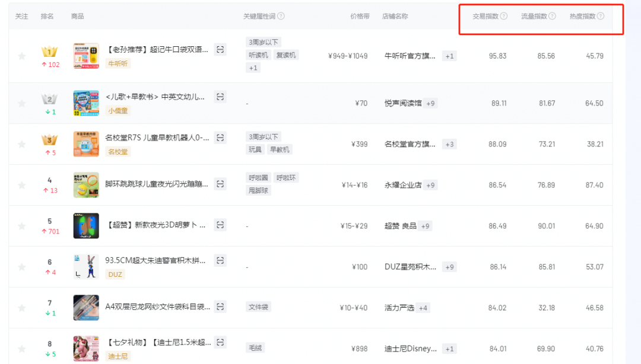Open thumbnail of 儿歌+早教书 product
This screenshot has height=364, width=641.
(86, 103)
